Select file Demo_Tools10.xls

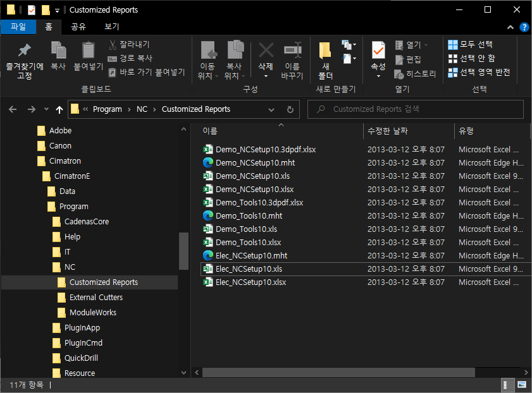point(246,229)
